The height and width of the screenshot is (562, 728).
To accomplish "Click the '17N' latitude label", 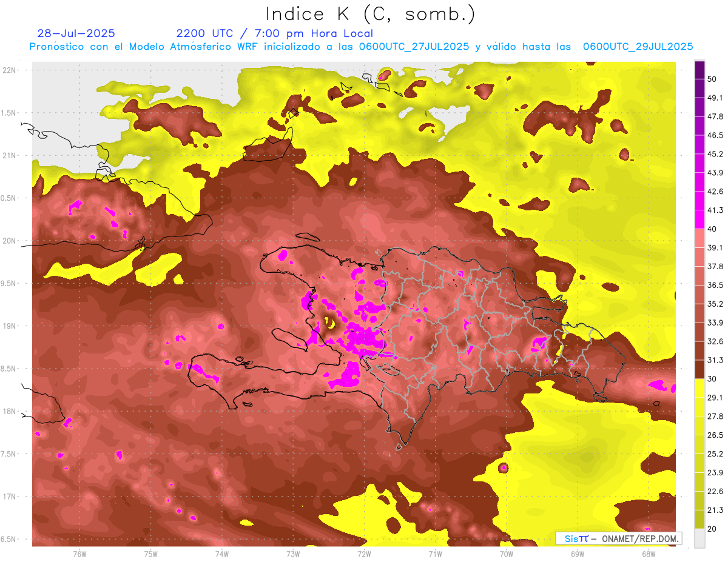I will click(x=10, y=497).
